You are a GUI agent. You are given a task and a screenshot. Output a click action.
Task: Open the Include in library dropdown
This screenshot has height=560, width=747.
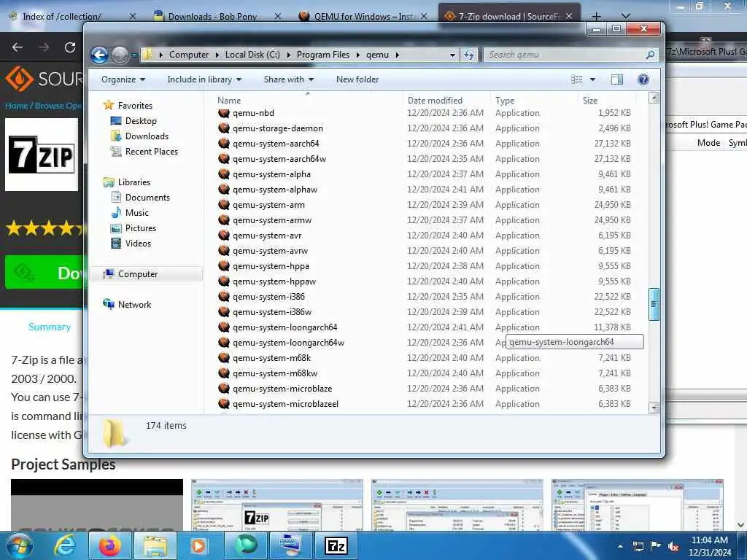204,79
